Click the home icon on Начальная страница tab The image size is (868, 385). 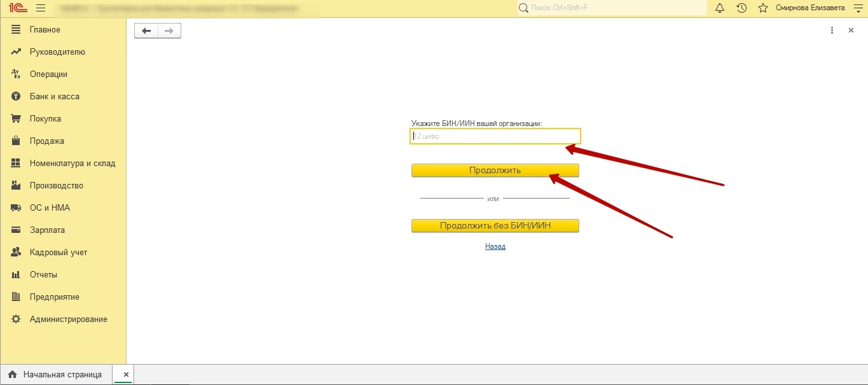tap(12, 375)
